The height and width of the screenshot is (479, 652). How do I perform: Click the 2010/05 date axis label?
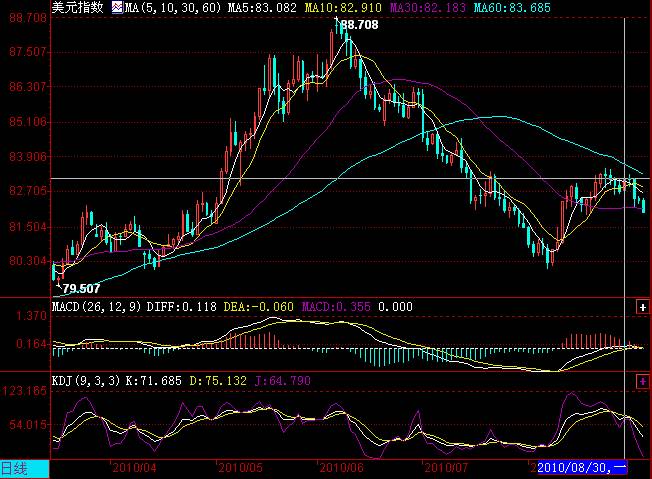click(x=240, y=468)
